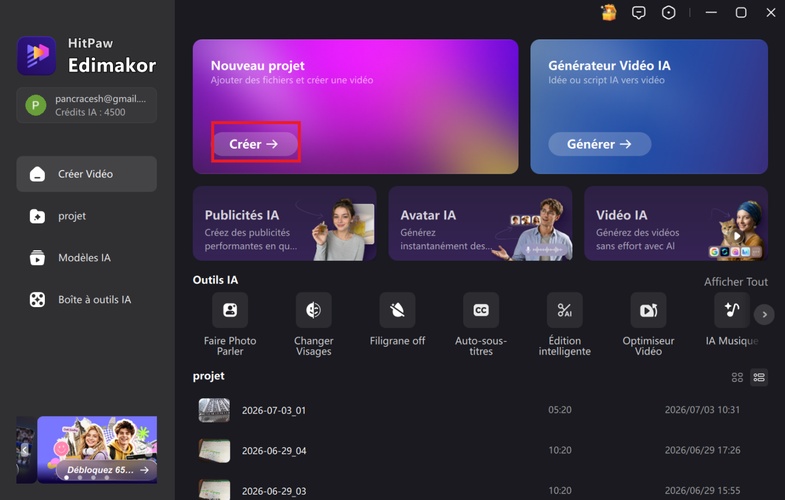The image size is (785, 500).
Task: Click the green P account avatar
Action: click(x=36, y=105)
